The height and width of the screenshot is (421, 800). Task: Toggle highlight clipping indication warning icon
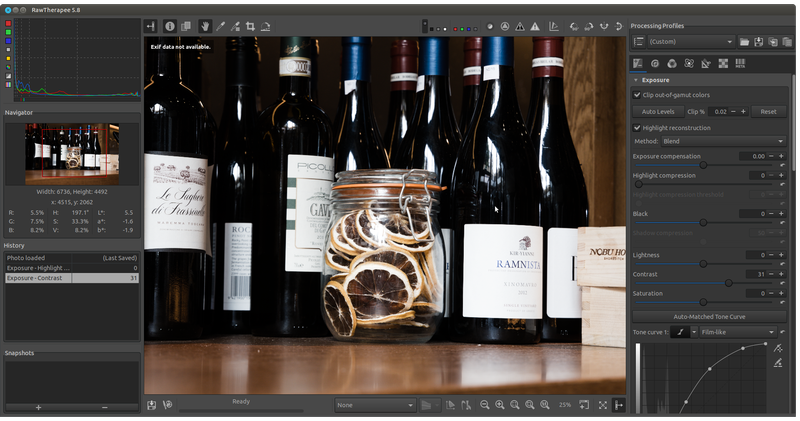click(535, 27)
